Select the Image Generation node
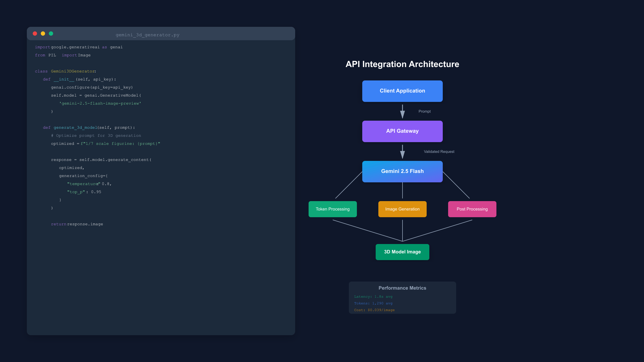644x362 pixels. coord(402,209)
